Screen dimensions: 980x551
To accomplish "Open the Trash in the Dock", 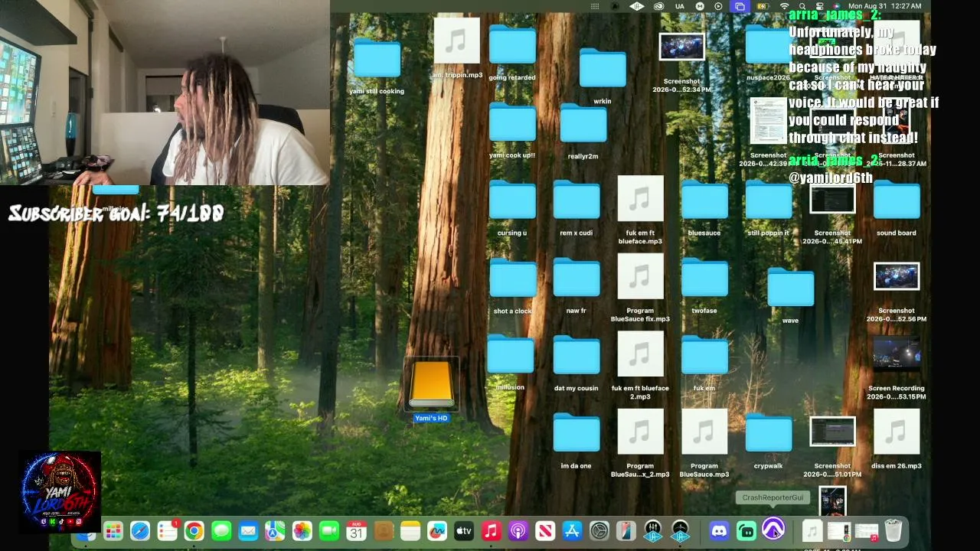I will click(893, 530).
